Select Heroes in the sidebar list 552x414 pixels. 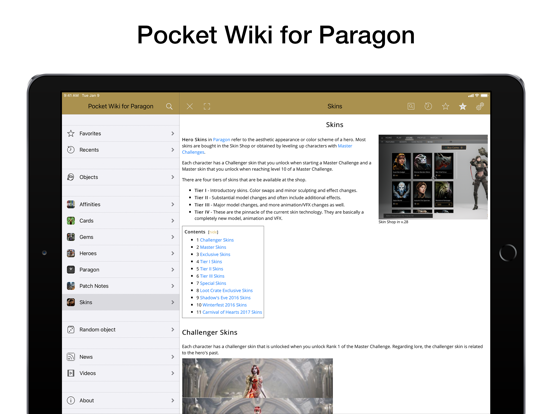click(121, 253)
